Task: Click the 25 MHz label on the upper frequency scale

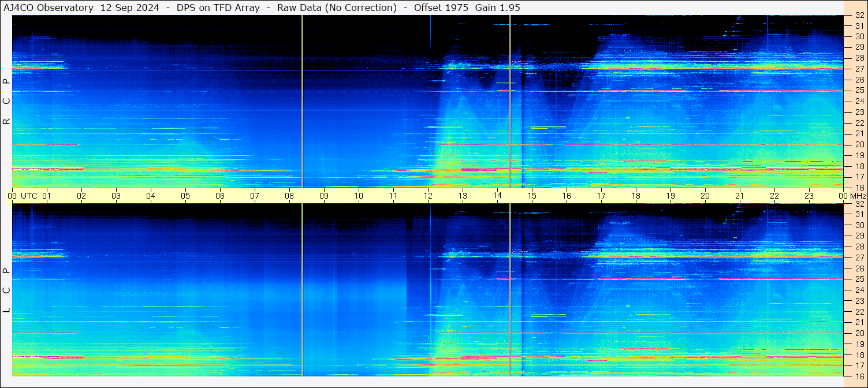Action: [x=859, y=91]
